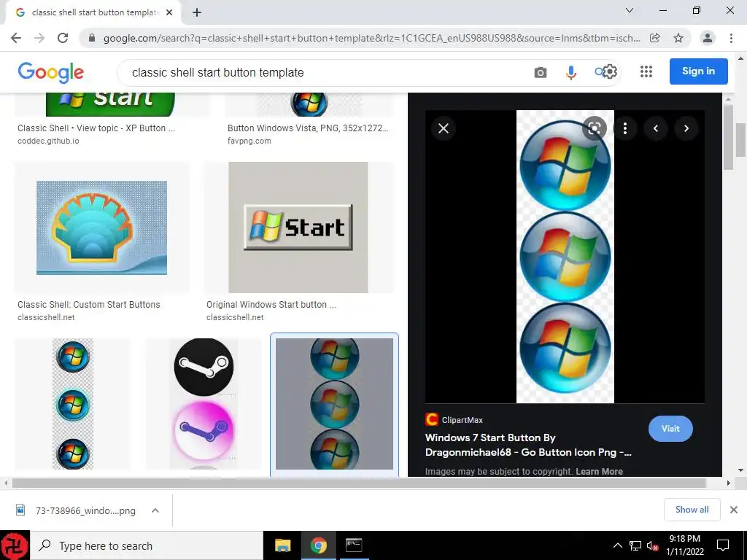Click the favpng.com source text
This screenshot has width=747, height=560.
pos(249,141)
